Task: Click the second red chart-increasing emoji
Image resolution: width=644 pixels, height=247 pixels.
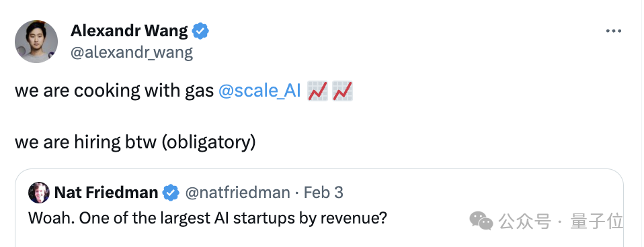Action: [342, 91]
